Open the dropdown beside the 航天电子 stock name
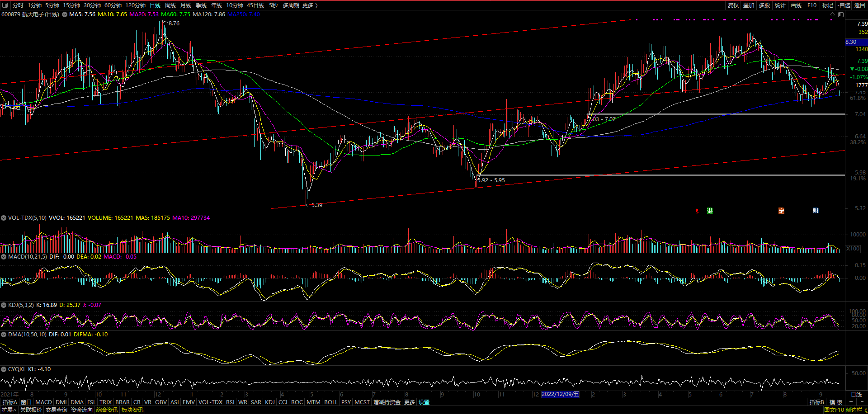Image resolution: width=868 pixels, height=415 pixels. pyautogui.click(x=65, y=14)
